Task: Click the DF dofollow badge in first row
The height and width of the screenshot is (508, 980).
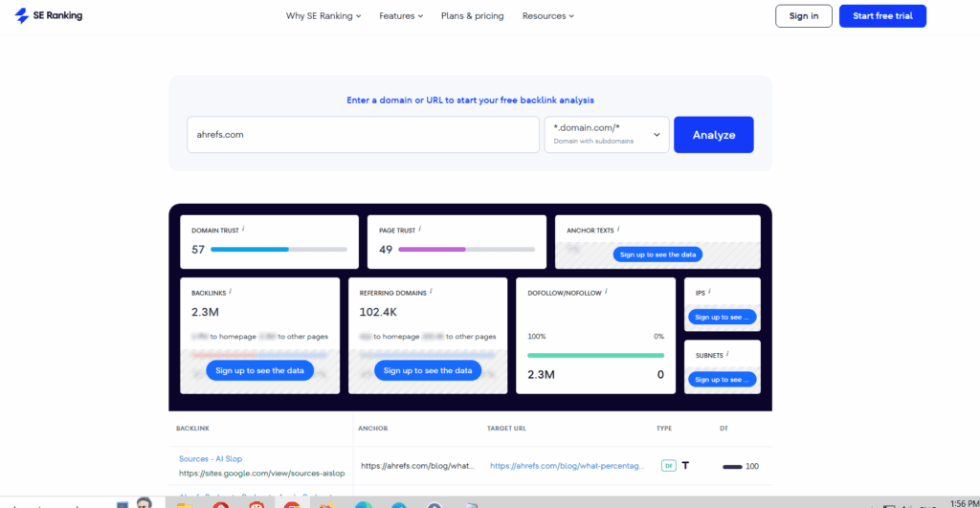Action: point(668,466)
